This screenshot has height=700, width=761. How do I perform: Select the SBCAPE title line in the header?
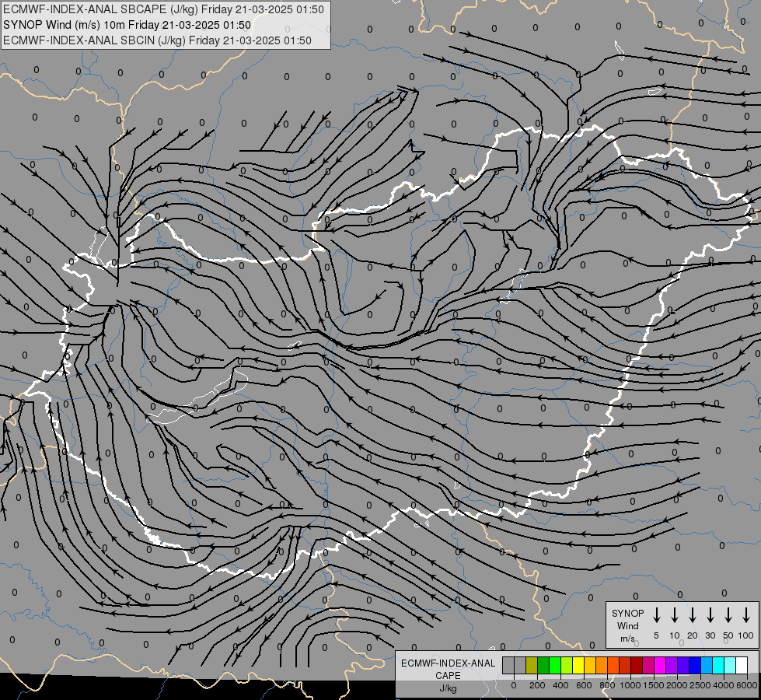(163, 9)
